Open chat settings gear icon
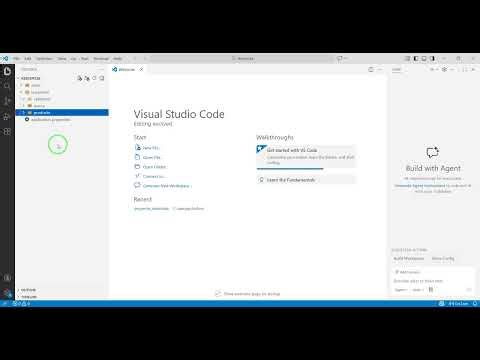Image resolution: width=480 pixels, height=360 pixels. point(444,69)
